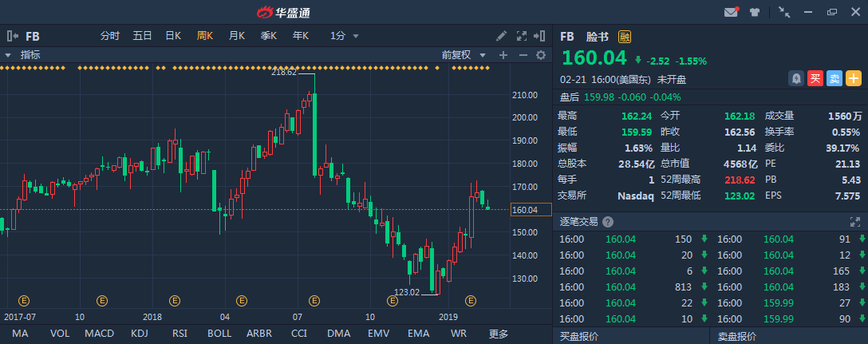Viewport: 868px width, 344px height.
Task: Set a price alert with bell icon
Action: coord(795,78)
